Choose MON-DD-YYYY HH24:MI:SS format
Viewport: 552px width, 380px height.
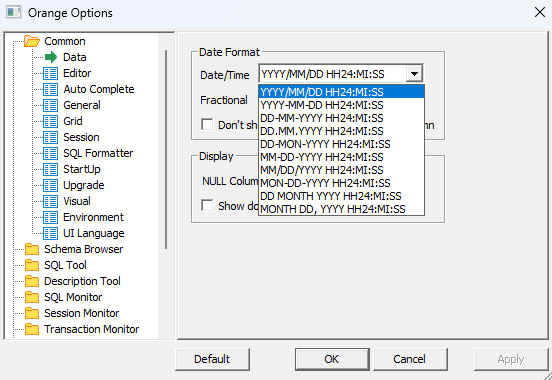tap(341, 183)
